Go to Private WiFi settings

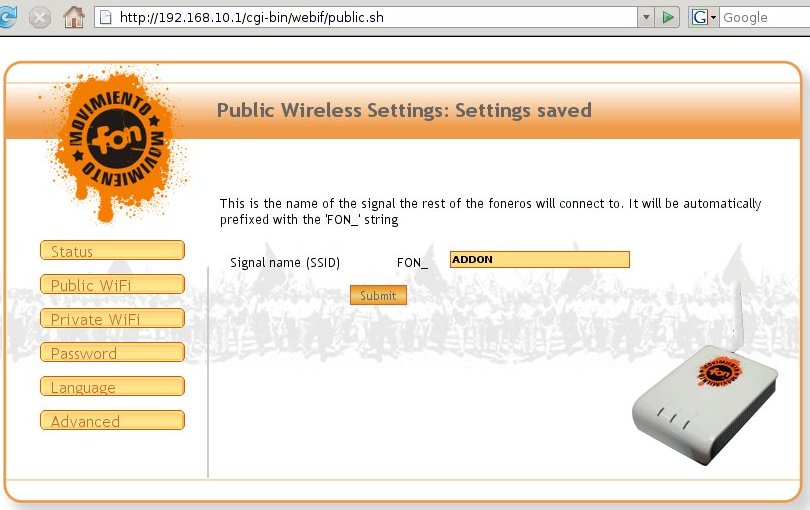click(112, 319)
